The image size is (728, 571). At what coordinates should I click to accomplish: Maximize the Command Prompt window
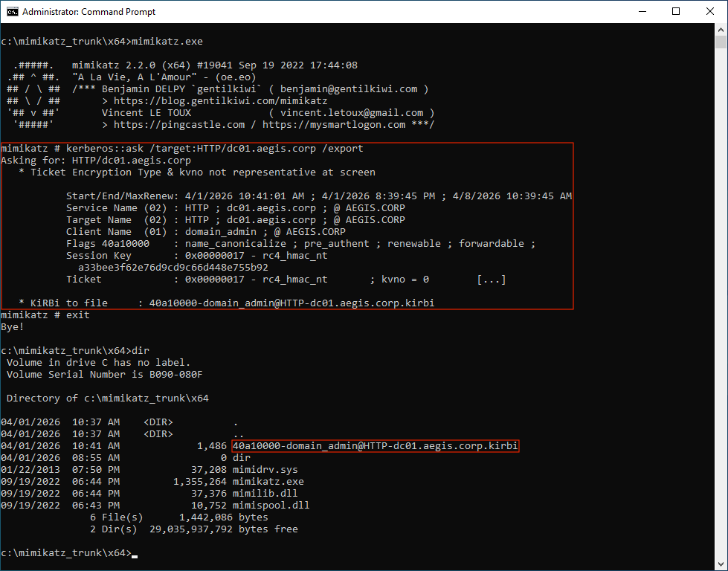pyautogui.click(x=676, y=12)
